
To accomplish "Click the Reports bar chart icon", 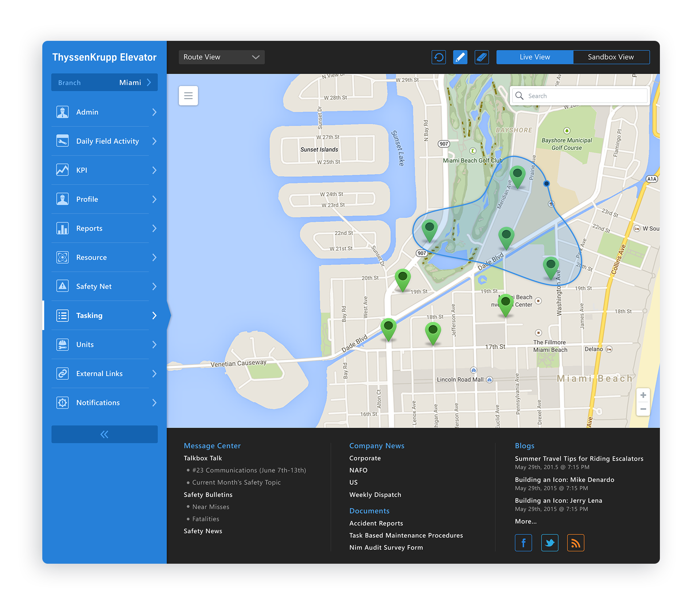I will (63, 228).
